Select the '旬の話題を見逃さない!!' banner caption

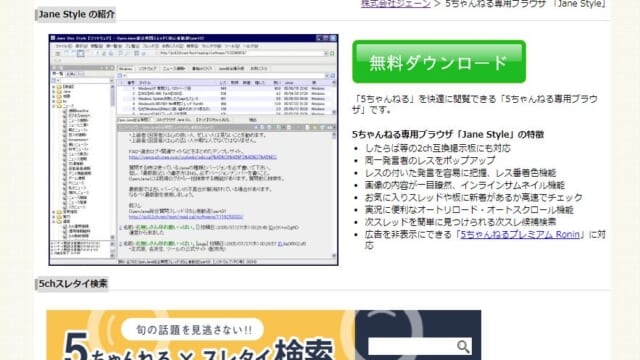tap(193, 330)
